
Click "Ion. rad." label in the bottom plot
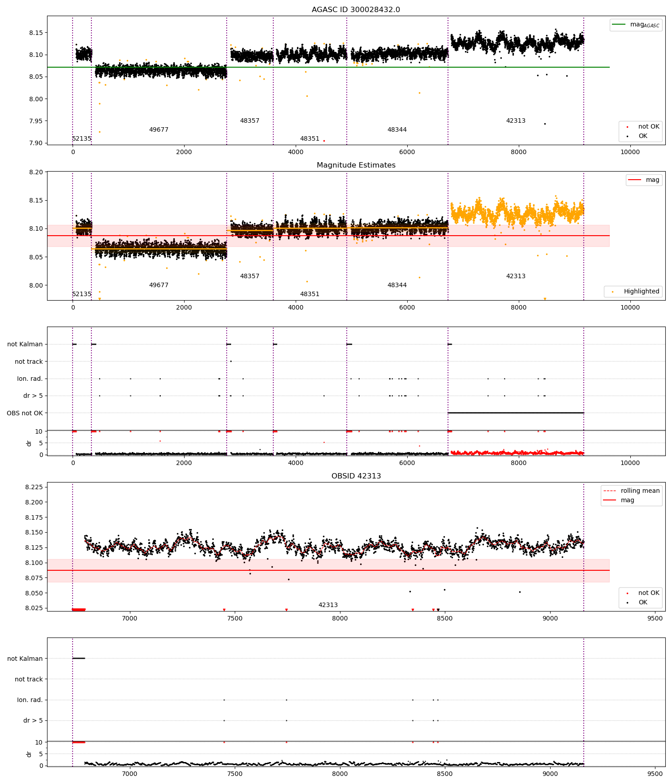point(30,700)
